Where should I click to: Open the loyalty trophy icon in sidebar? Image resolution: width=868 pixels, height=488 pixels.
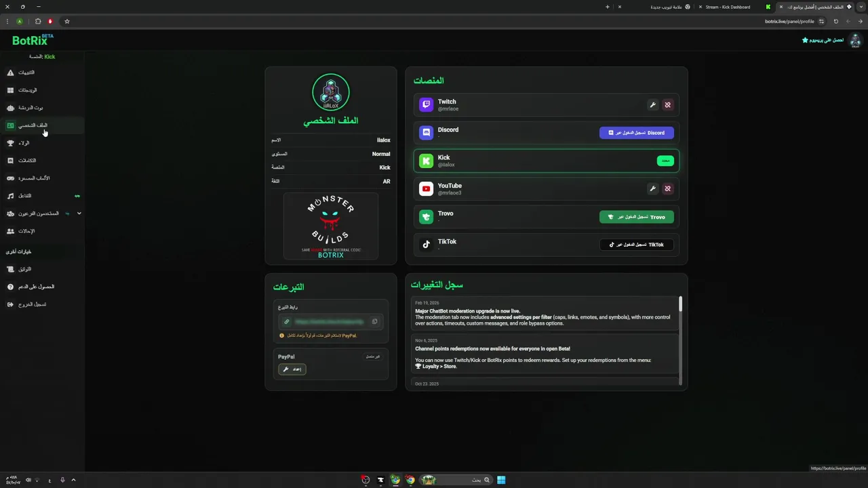(x=10, y=143)
